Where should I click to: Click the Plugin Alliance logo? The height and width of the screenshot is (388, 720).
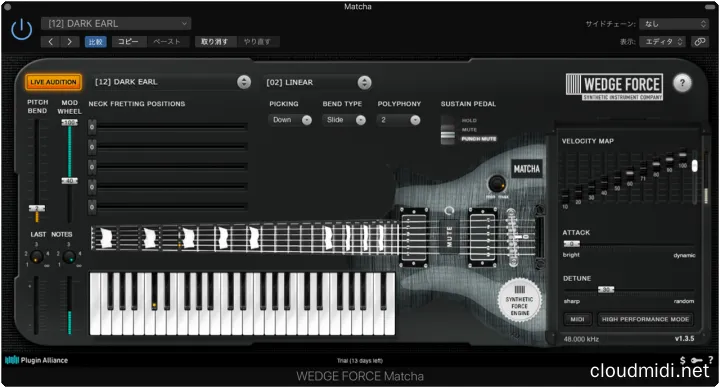tap(36, 360)
